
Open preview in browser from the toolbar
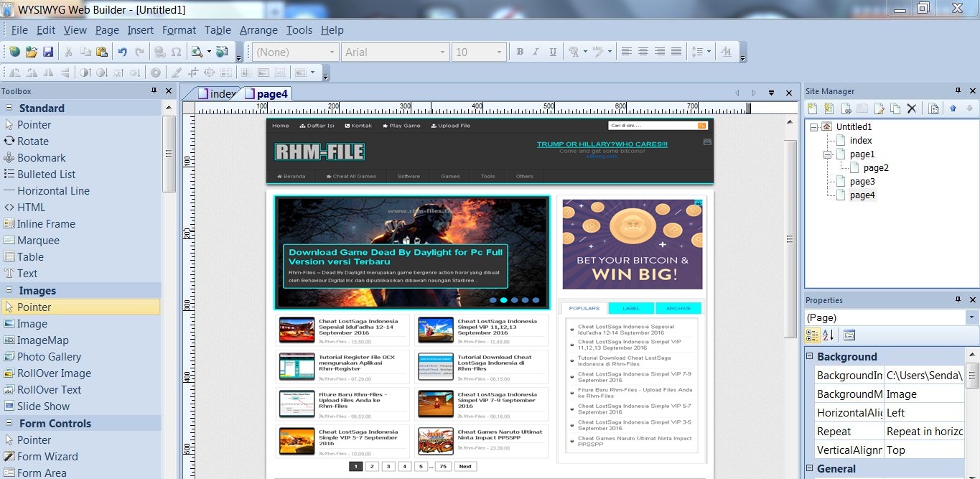click(196, 51)
